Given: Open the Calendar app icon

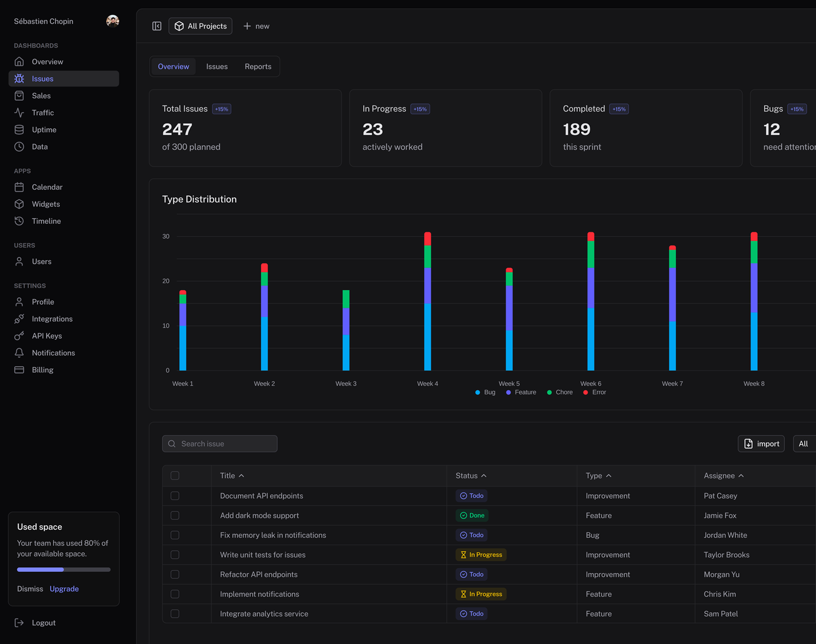Looking at the screenshot, I should pyautogui.click(x=19, y=187).
